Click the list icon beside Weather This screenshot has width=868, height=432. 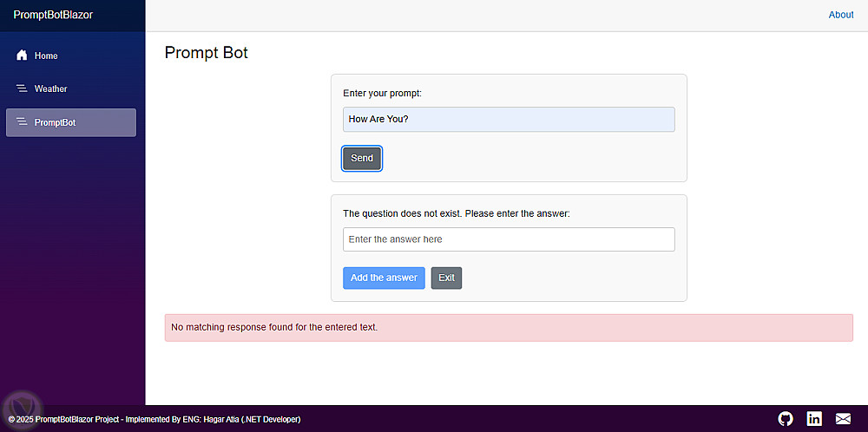point(22,88)
